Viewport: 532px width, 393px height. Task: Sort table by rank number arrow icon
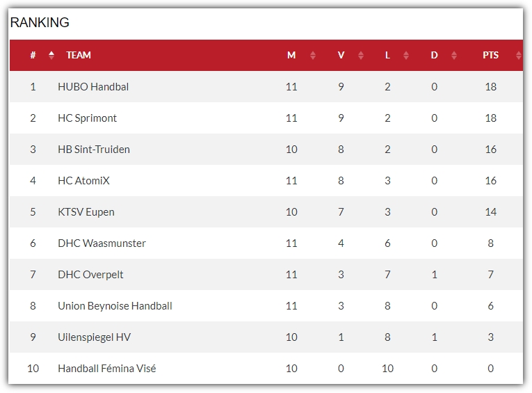click(51, 55)
